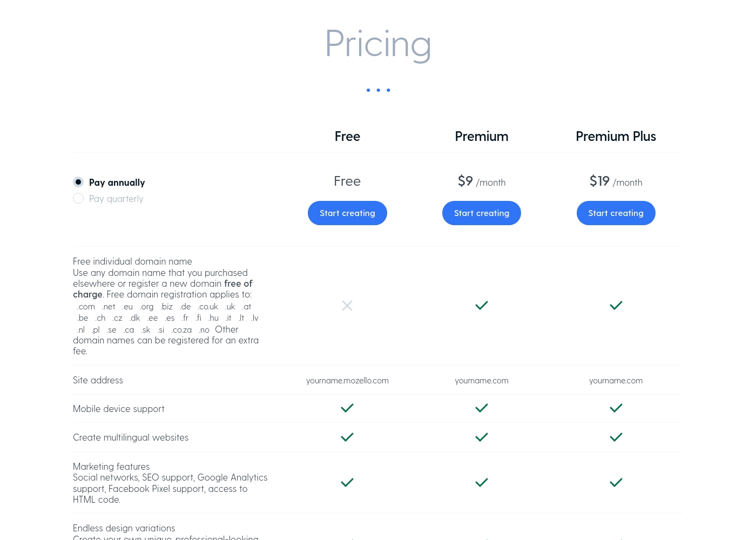
Task: Start creating with the Premium plan
Action: click(482, 213)
